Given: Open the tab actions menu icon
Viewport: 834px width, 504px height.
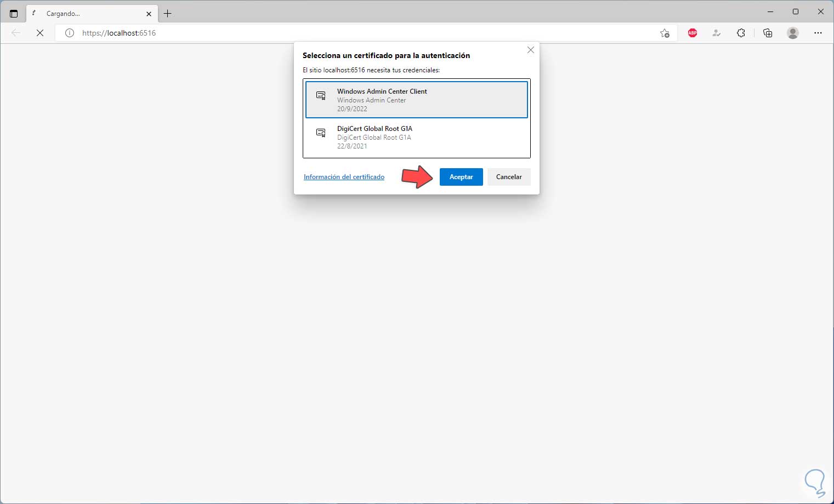Looking at the screenshot, I should 14,14.
